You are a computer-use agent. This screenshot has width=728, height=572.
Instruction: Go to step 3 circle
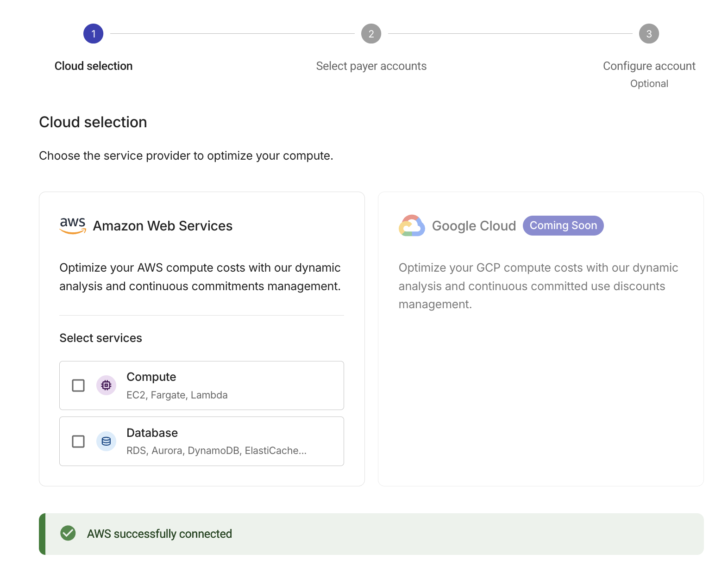(649, 34)
